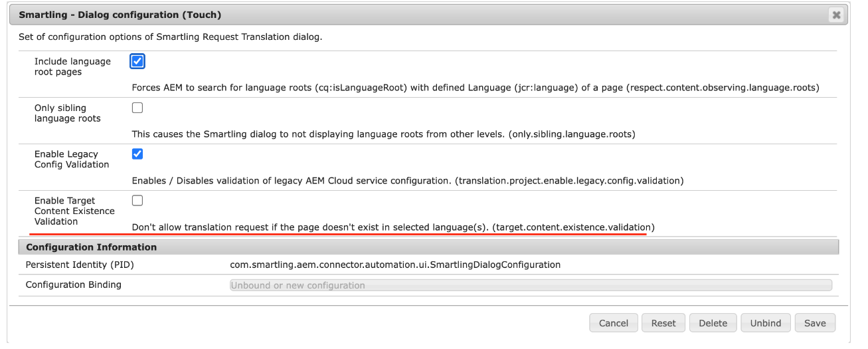Click the 'Persistent Identity (PID)' label
The image size is (868, 349).
coord(78,265)
